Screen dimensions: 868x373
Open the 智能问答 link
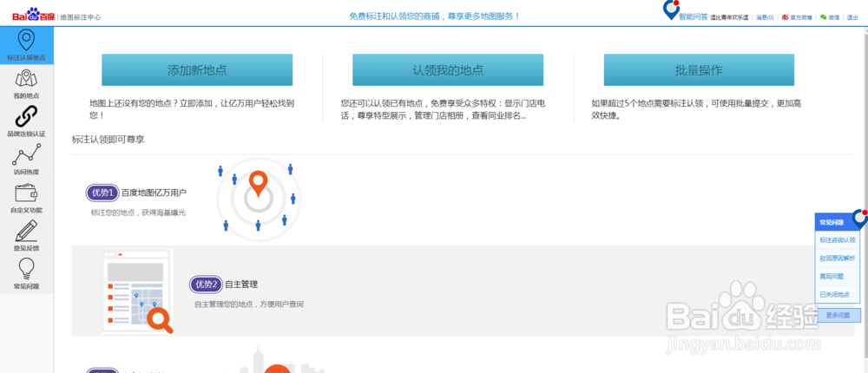tap(693, 17)
